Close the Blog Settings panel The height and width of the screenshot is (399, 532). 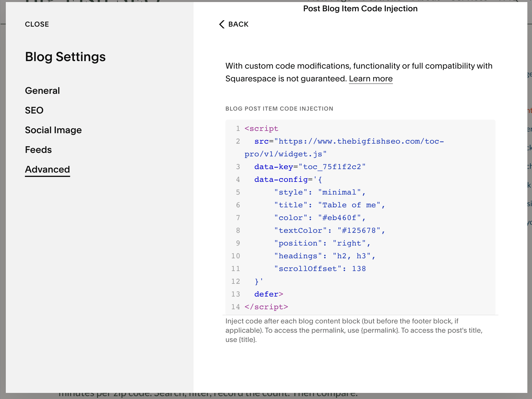37,24
